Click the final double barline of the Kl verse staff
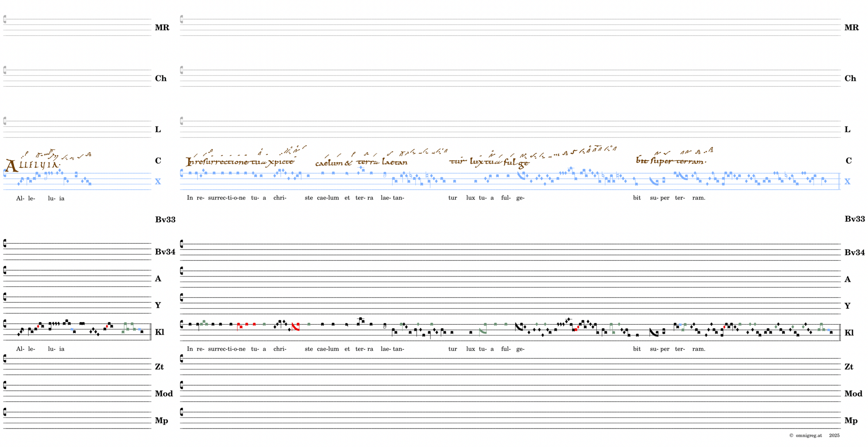The height and width of the screenshot is (447, 868). pyautogui.click(x=840, y=332)
